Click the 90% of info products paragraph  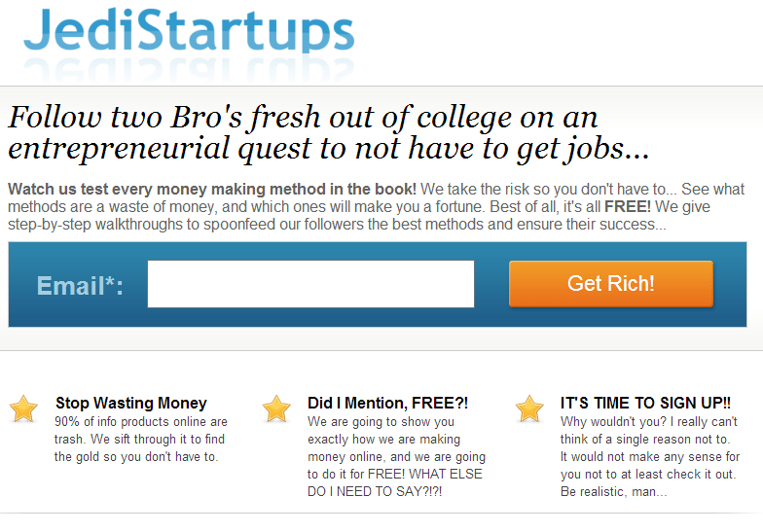[140, 440]
